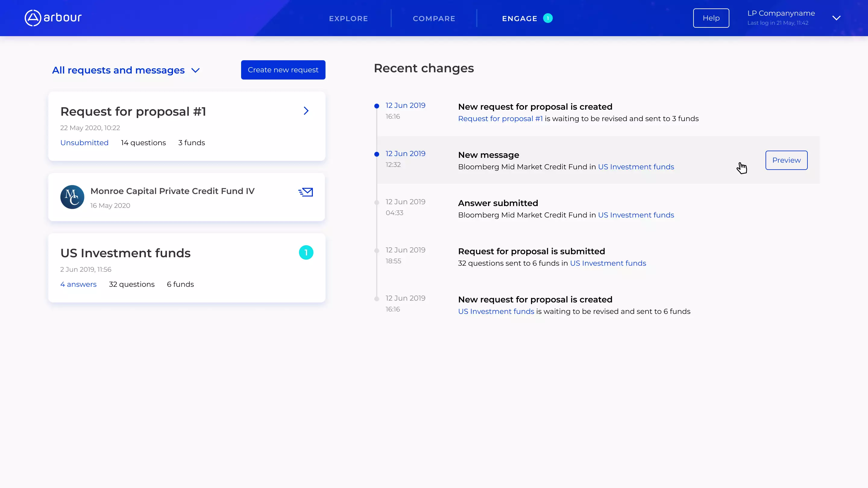This screenshot has width=868, height=488.
Task: Open US Investment funds link under Answer submitted
Action: click(636, 215)
